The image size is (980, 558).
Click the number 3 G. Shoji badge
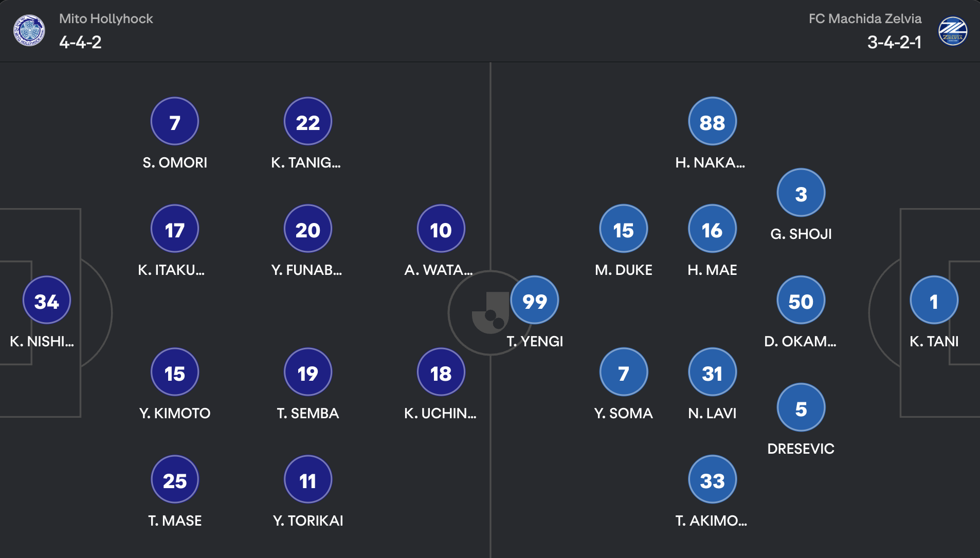coord(801,193)
